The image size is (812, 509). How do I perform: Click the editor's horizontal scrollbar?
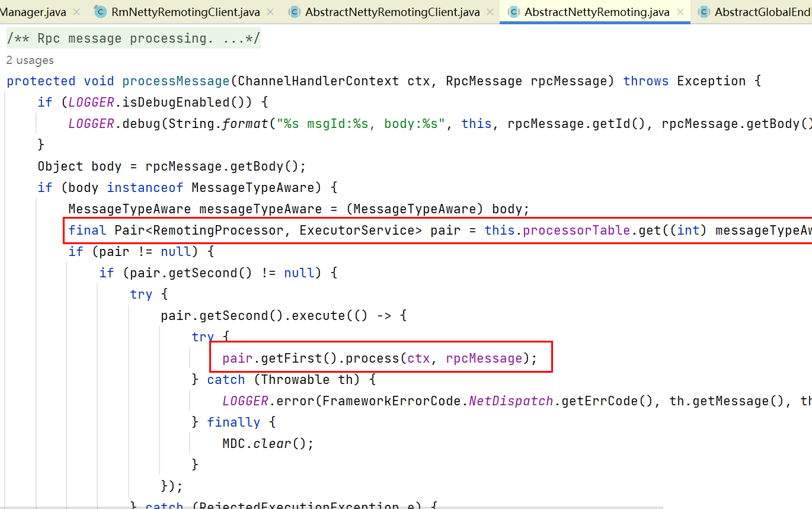pyautogui.click(x=332, y=508)
